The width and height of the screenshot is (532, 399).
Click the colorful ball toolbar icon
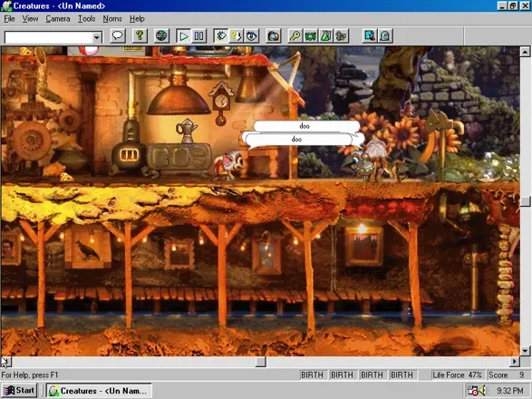click(274, 35)
